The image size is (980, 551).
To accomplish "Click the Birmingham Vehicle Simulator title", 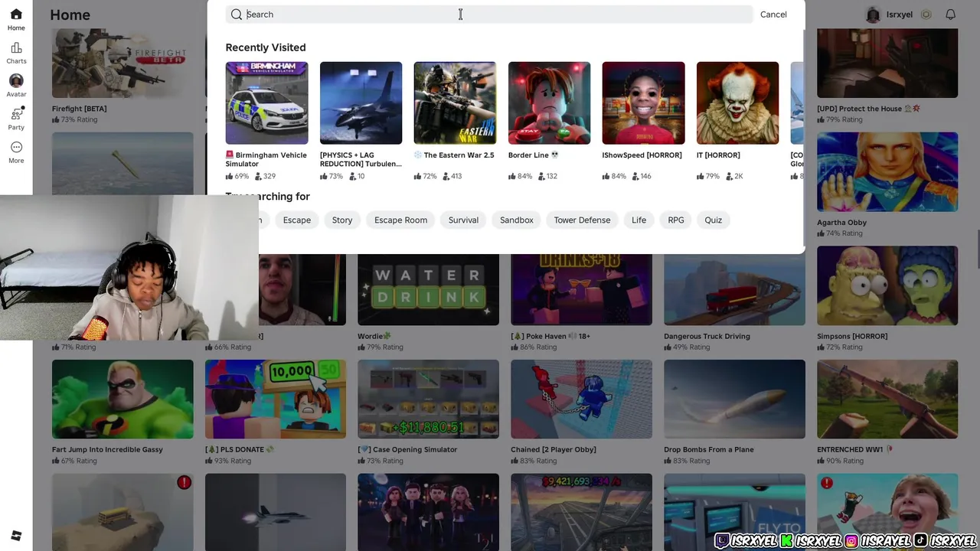I will point(266,159).
